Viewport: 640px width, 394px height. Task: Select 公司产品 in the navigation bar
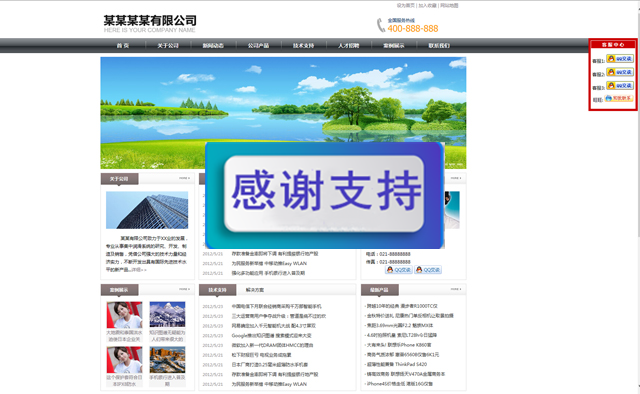(x=258, y=46)
